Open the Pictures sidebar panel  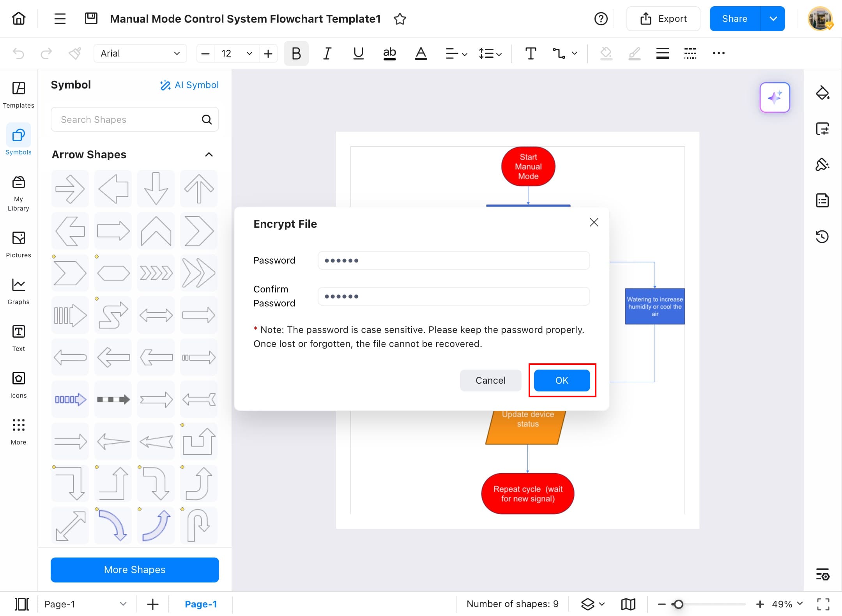click(18, 244)
